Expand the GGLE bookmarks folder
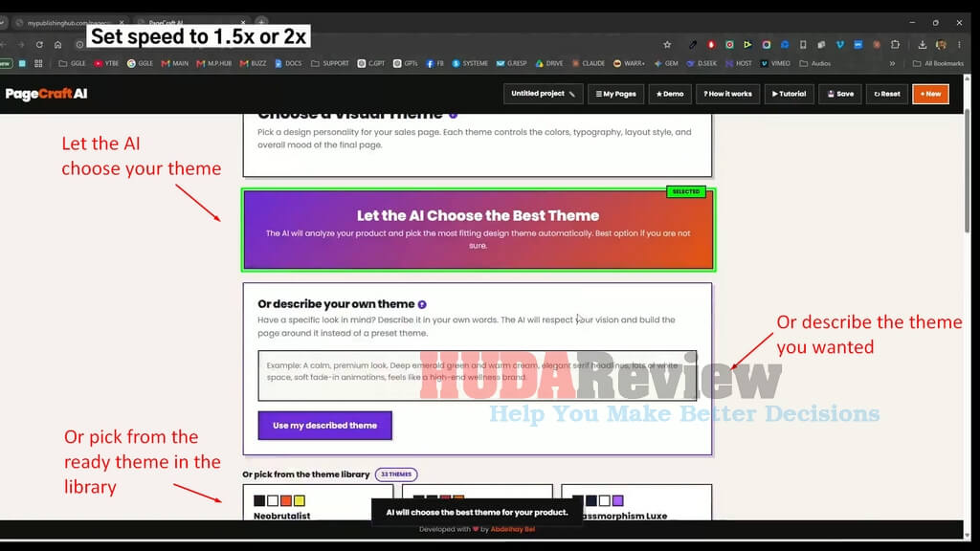 coord(72,63)
